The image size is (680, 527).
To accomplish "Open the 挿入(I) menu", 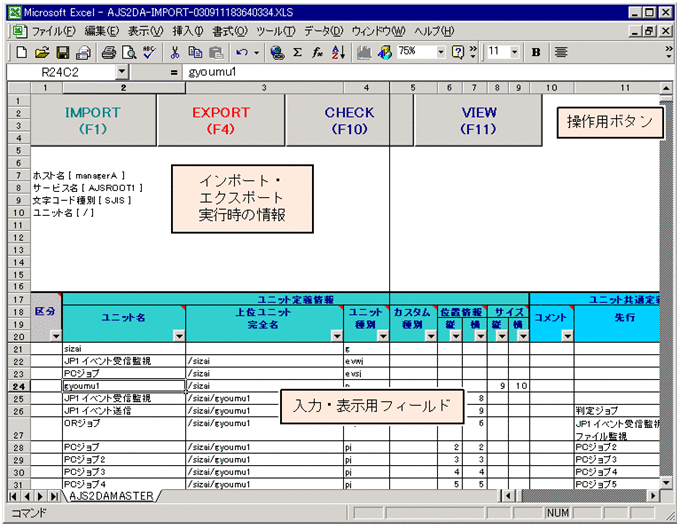I will pos(188,31).
